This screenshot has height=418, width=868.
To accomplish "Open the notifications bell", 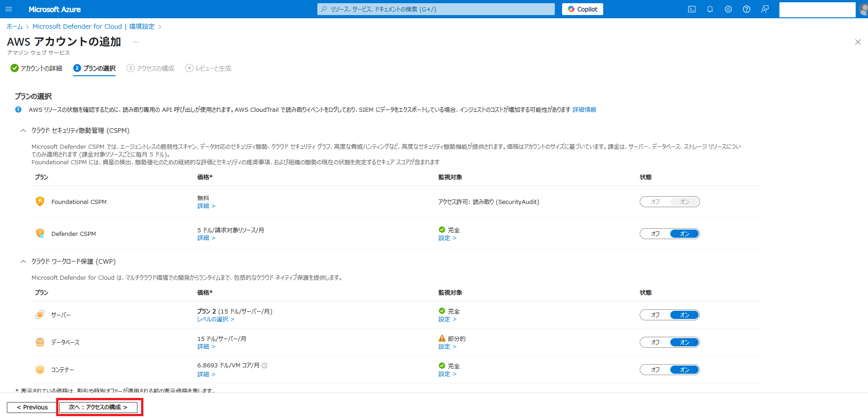I will pyautogui.click(x=710, y=9).
